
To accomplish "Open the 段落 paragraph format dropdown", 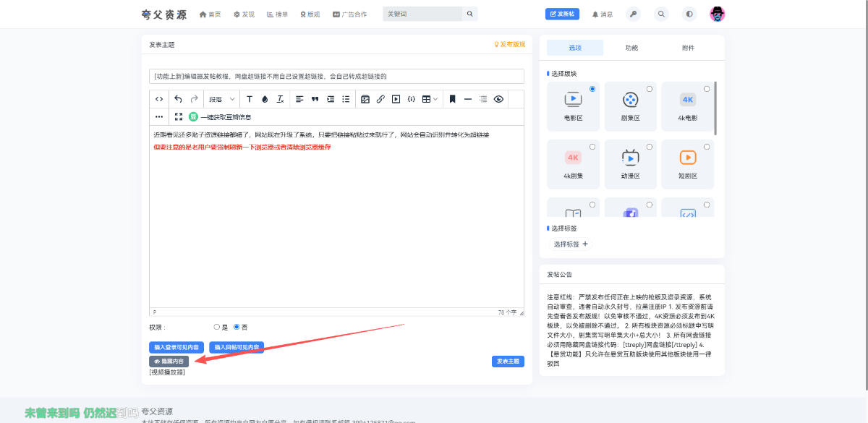I will (221, 99).
